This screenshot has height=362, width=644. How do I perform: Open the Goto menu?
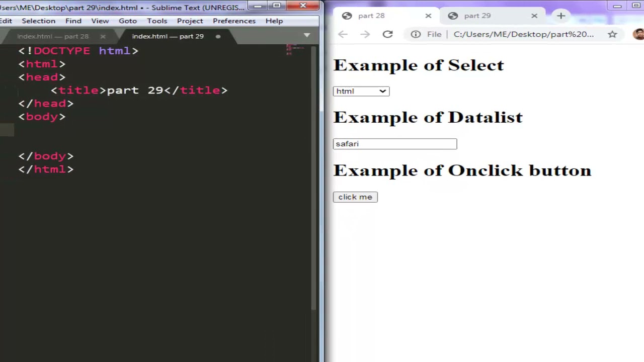(128, 21)
